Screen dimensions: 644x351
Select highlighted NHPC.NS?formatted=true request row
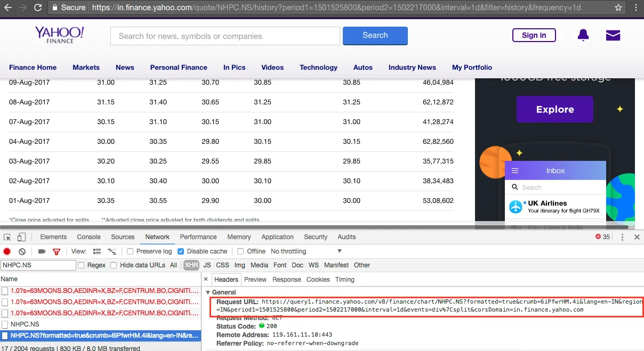(101, 336)
